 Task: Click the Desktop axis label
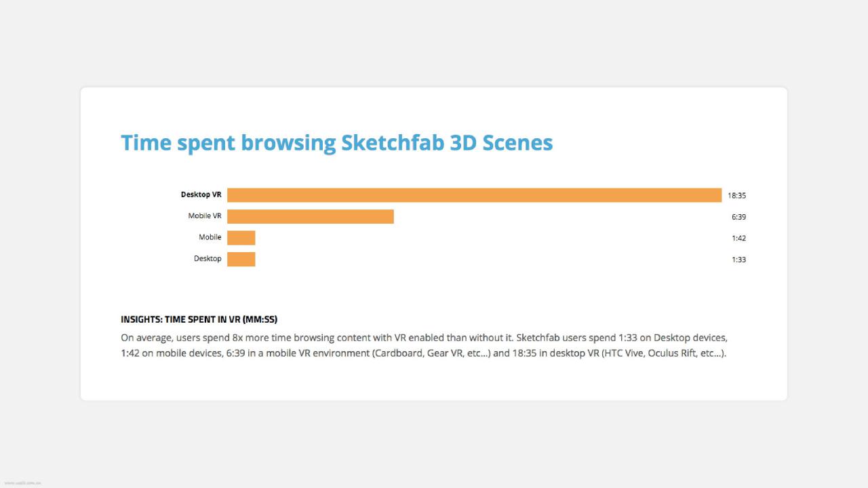click(x=208, y=259)
